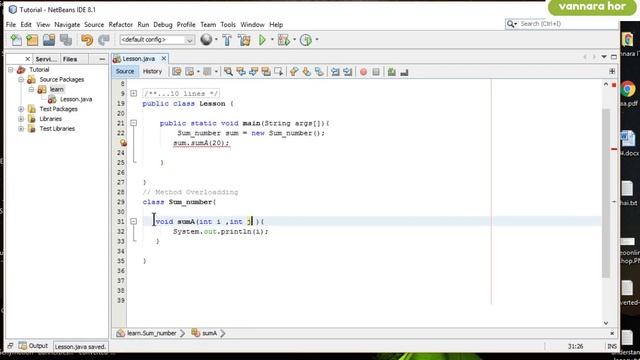Click the Build Project hammer icon
Screen dimensions: 640x360
tap(227, 40)
